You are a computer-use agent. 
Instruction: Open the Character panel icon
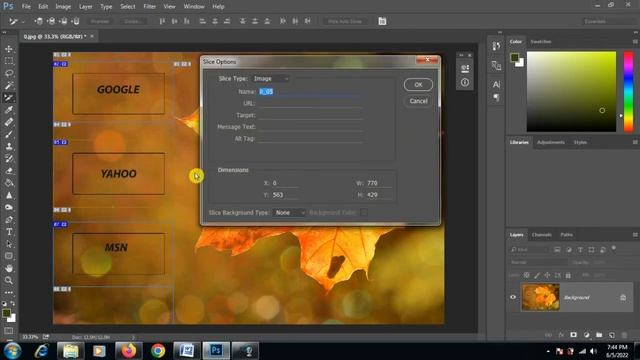point(496,84)
